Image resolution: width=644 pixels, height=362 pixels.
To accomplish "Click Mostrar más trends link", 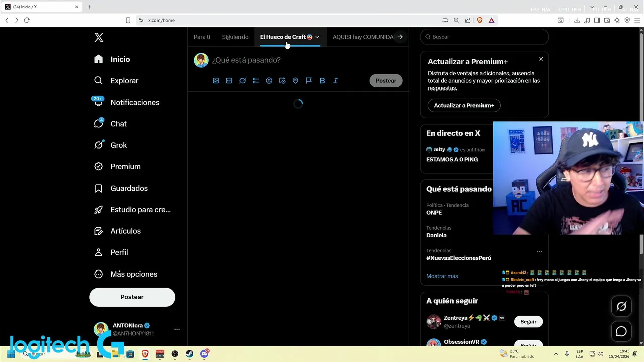I will pos(442,276).
